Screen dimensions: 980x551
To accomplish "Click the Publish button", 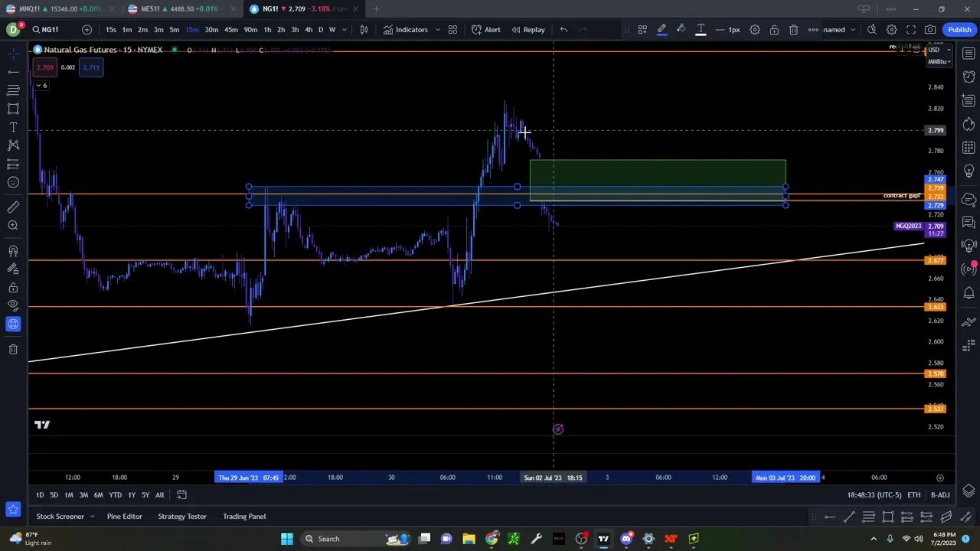I will pos(959,30).
